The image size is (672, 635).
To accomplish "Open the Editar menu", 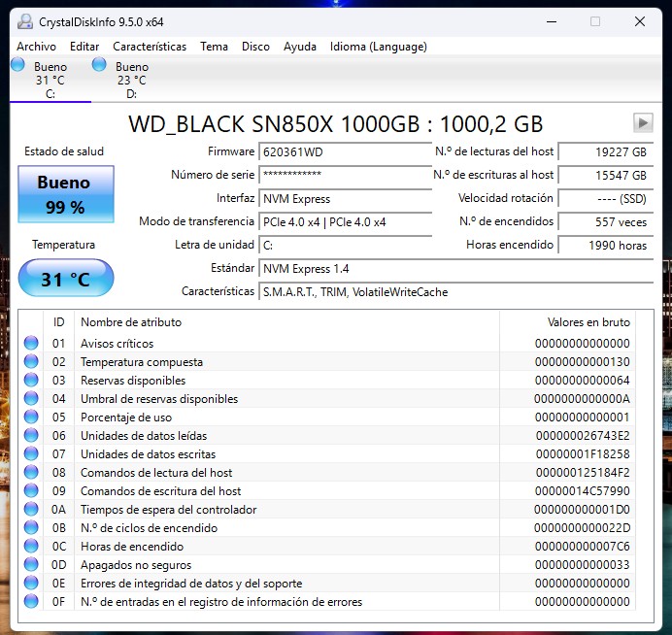I will click(84, 47).
